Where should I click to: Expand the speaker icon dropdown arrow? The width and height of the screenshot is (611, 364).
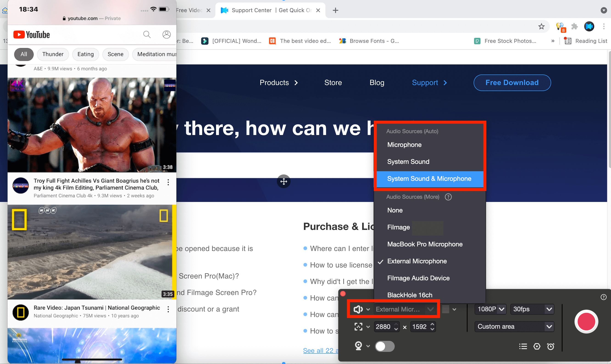[x=368, y=309]
